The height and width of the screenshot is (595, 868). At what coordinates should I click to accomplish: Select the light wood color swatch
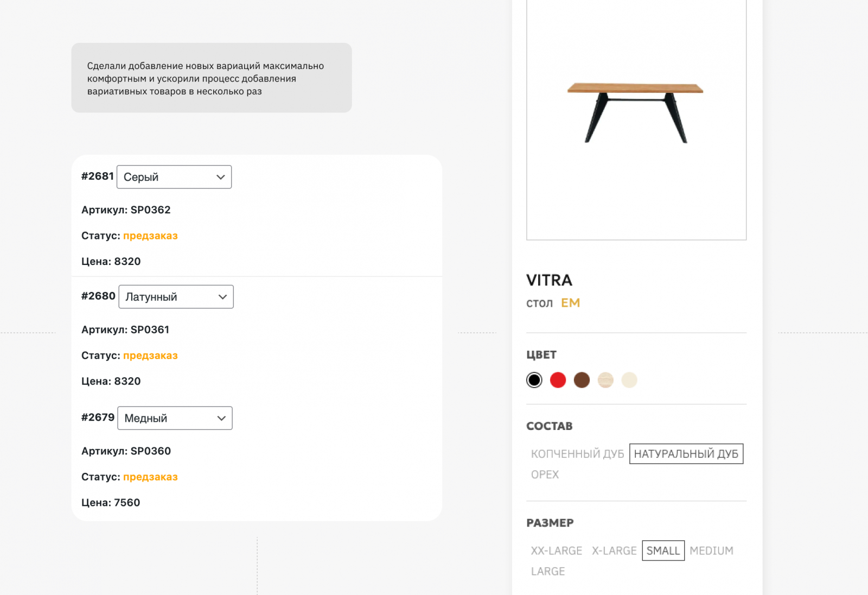coord(605,380)
